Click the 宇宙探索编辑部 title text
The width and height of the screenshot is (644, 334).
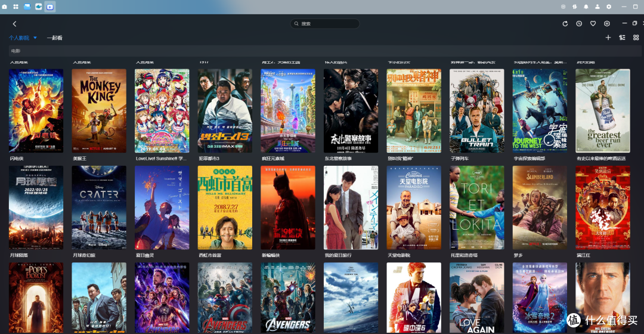click(x=530, y=159)
